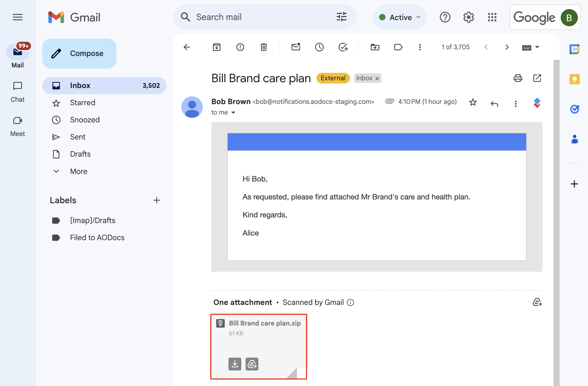Go to the newer email arrow
Image resolution: width=588 pixels, height=386 pixels.
pyautogui.click(x=486, y=47)
